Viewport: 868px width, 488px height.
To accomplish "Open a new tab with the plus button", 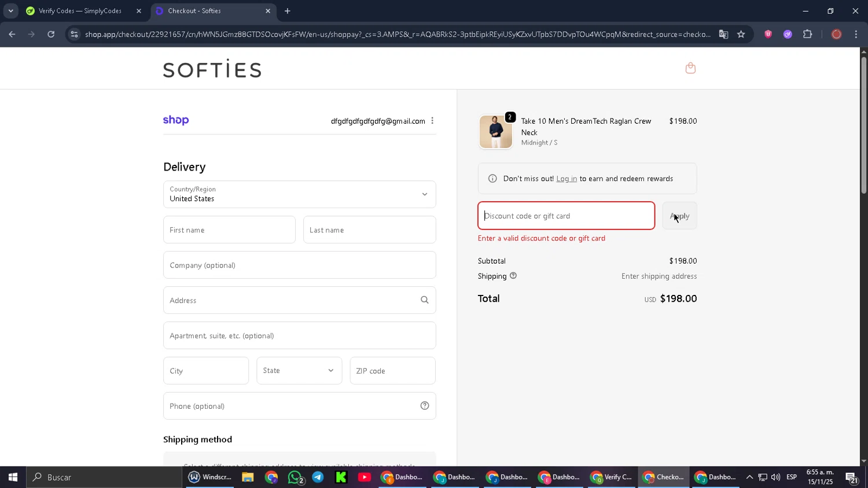I will pos(288,11).
